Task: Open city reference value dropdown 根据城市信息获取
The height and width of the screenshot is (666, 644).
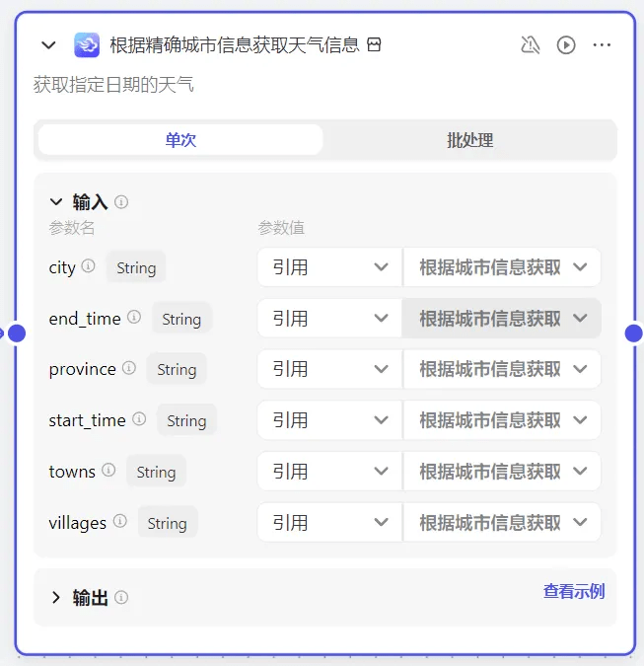Action: [502, 267]
